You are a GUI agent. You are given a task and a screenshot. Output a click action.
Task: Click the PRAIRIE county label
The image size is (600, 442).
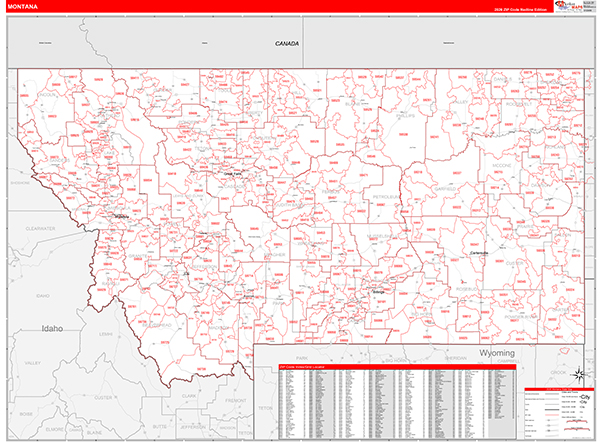pos(525,227)
